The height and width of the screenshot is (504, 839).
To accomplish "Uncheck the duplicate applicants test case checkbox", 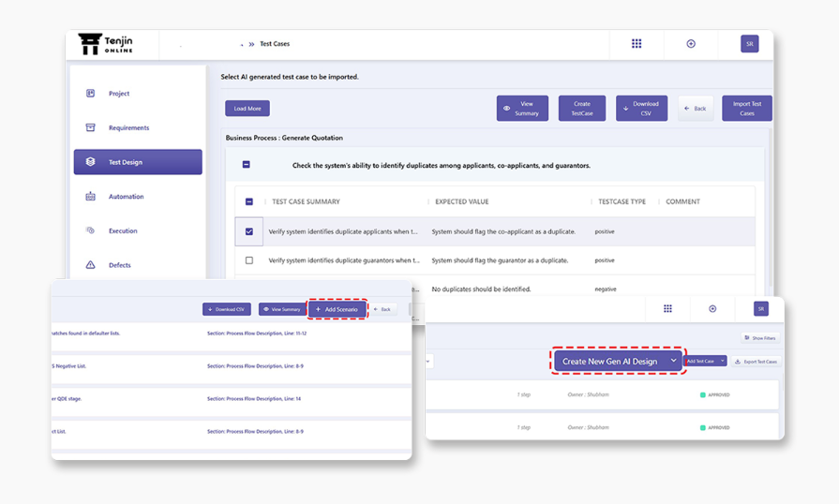I will click(x=249, y=231).
